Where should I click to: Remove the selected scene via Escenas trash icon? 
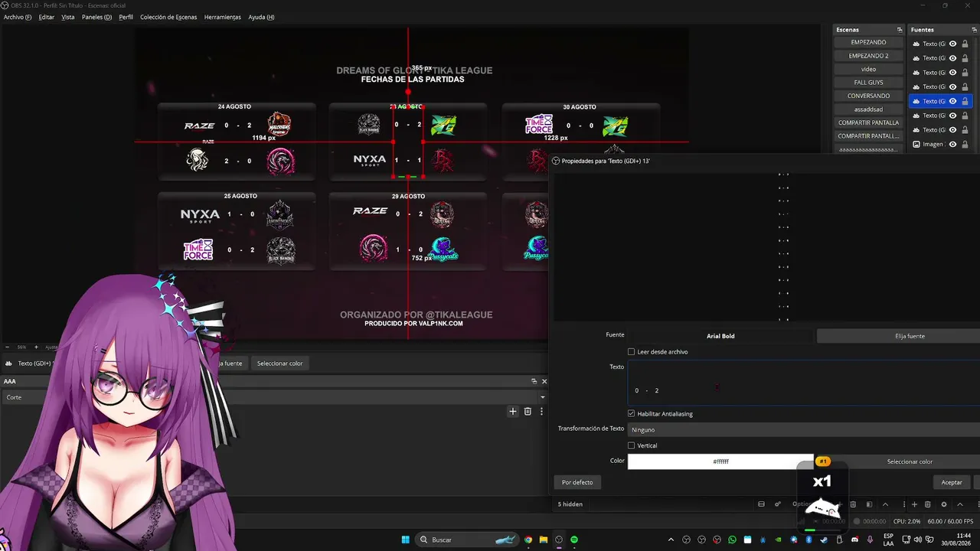pyautogui.click(x=853, y=504)
